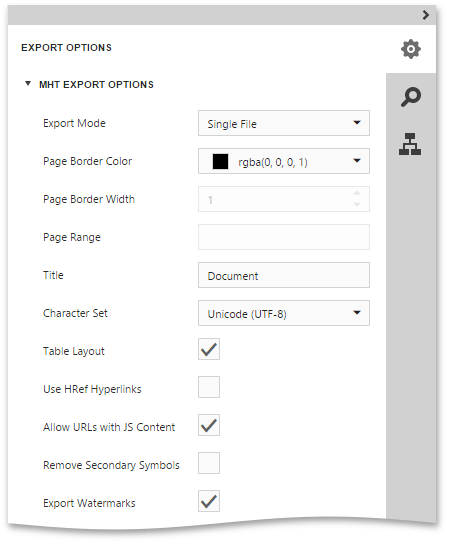Open the Document Map tree tab

pyautogui.click(x=410, y=144)
